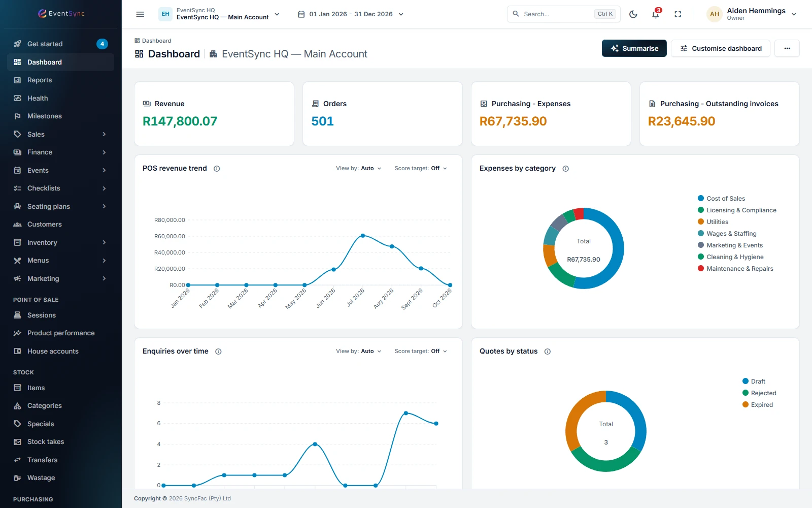Open Get started checklist

[60, 44]
